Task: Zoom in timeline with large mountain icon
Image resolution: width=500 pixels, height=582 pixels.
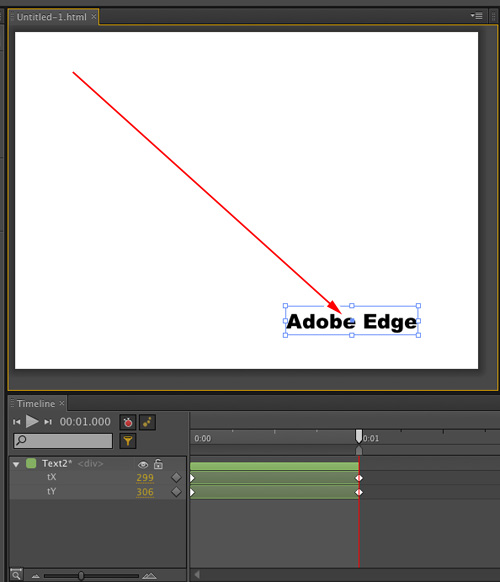Action: (149, 576)
